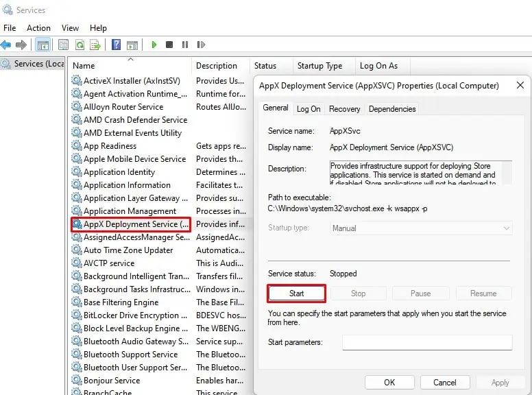The image size is (532, 395).
Task: Click the Refresh toolbar icon
Action: [80, 45]
